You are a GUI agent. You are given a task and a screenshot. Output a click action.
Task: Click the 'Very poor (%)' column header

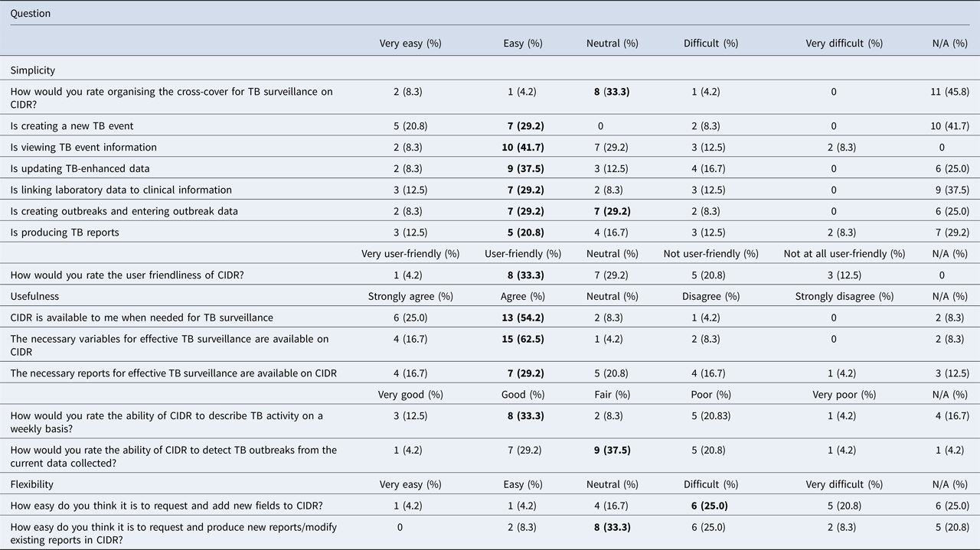(x=844, y=395)
